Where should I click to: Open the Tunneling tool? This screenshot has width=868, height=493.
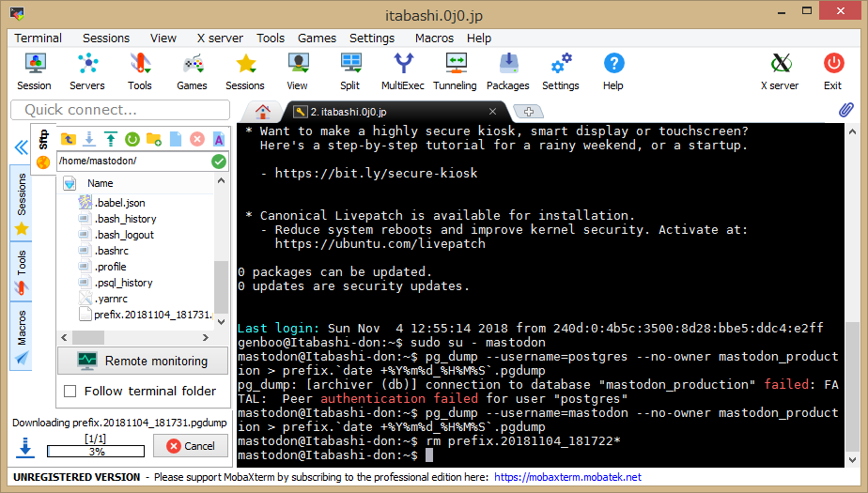point(455,71)
